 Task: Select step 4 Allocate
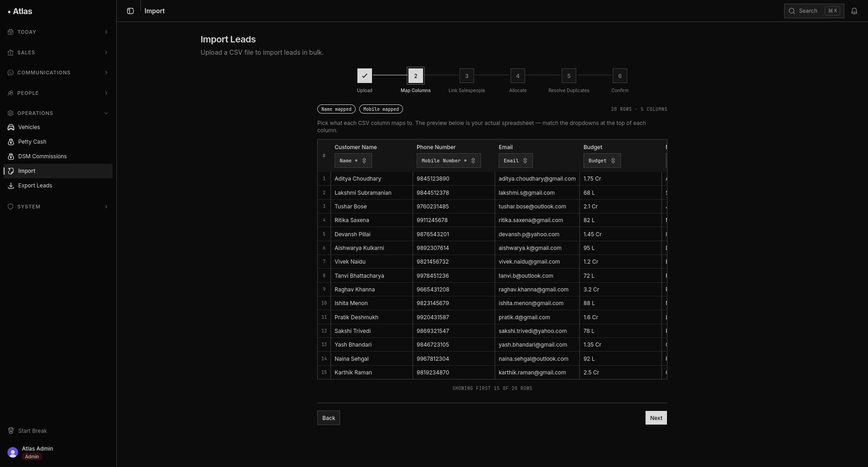pos(518,76)
